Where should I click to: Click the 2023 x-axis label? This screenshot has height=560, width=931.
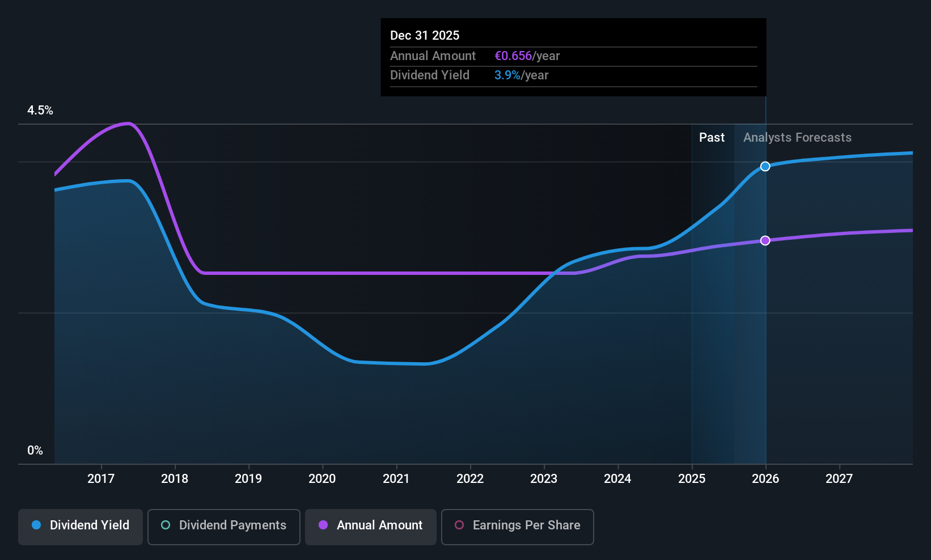544,478
